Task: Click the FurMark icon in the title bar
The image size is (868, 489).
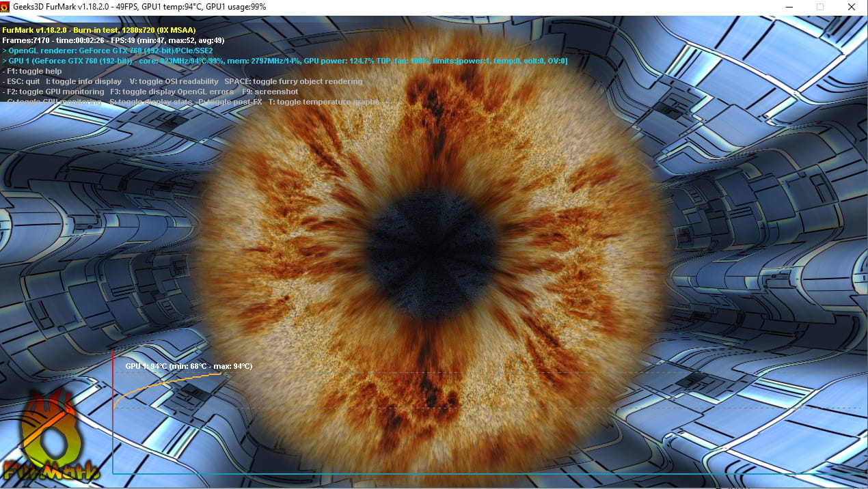Action: coord(6,7)
